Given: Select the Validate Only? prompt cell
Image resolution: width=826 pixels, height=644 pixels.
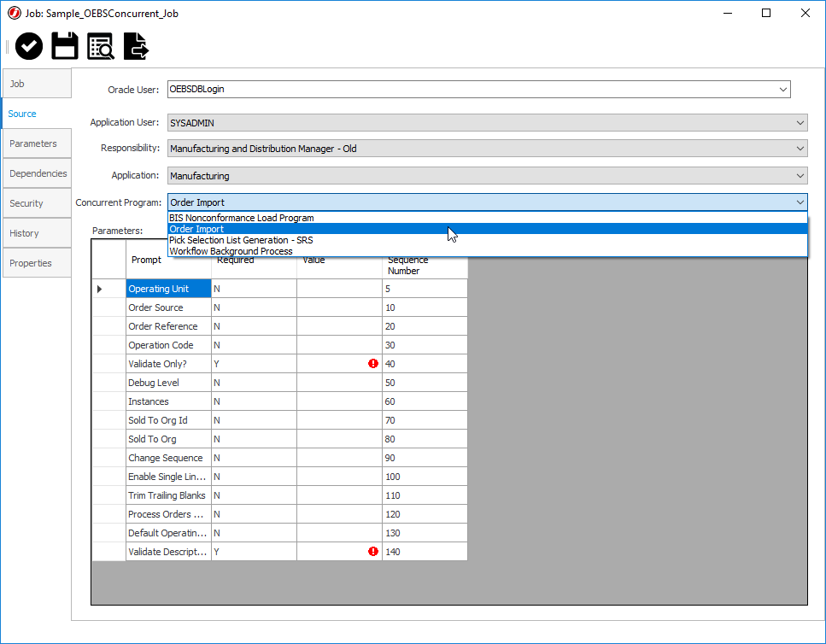Looking at the screenshot, I should (168, 364).
